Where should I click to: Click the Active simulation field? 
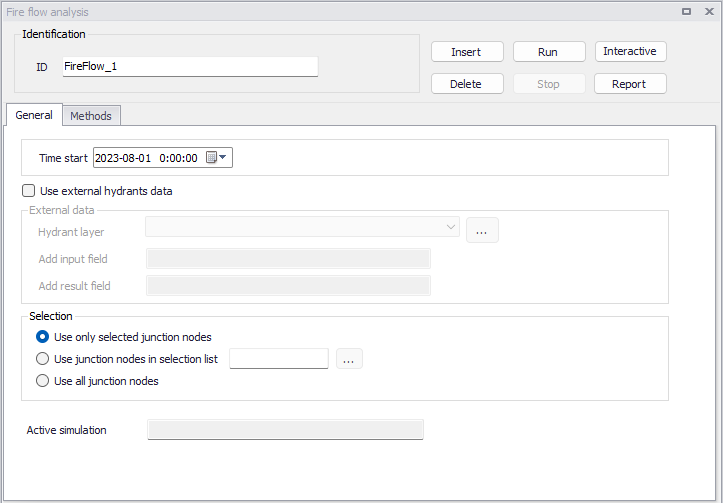pos(285,430)
